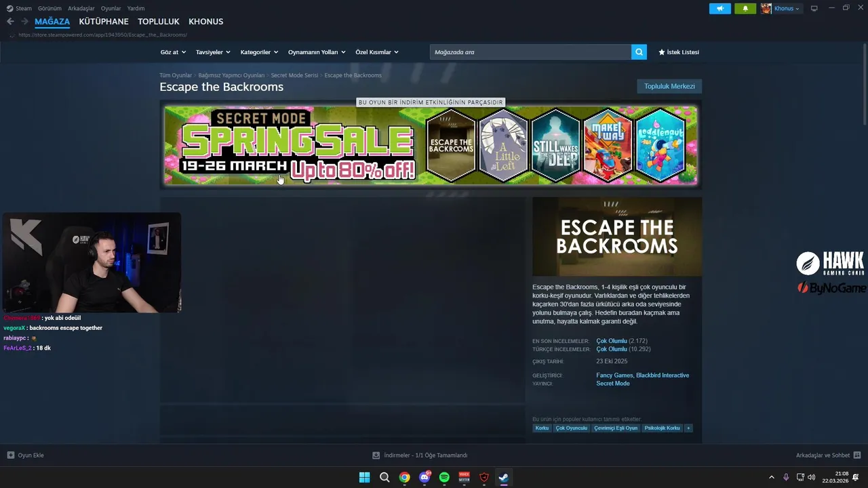Open the Secret Mode publisher link

(613, 384)
